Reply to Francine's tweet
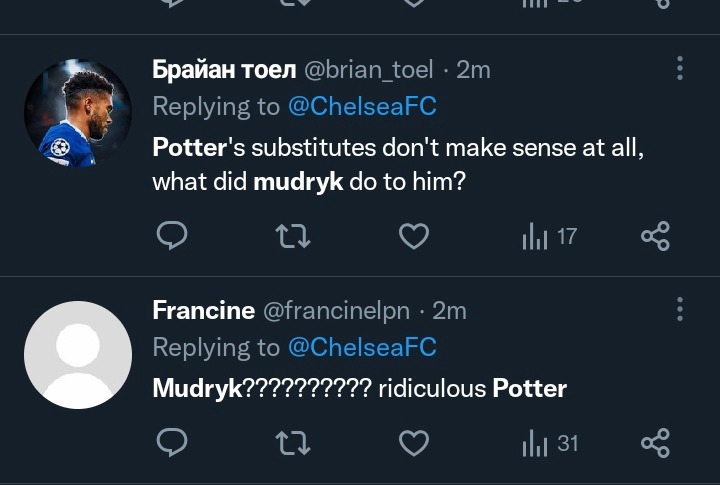This screenshot has height=485, width=720. tap(173, 442)
